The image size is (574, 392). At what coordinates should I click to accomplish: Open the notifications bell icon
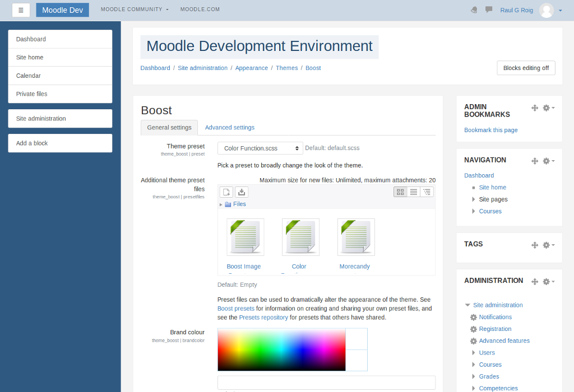[474, 10]
